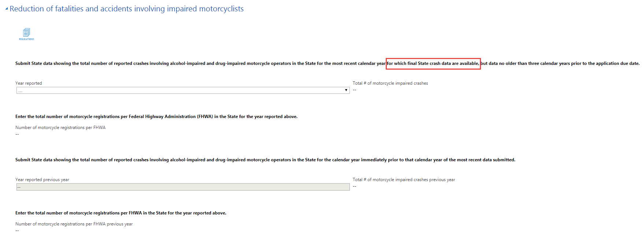The image size is (644, 239).
Task: Click the 'Year reported previous year' label
Action: tap(42, 180)
